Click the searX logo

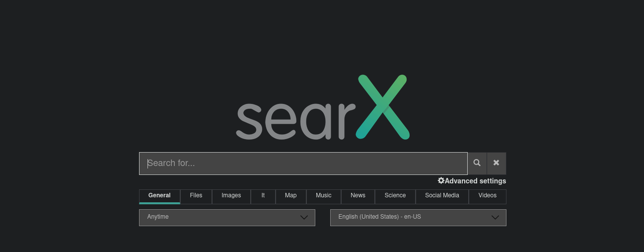point(323,107)
